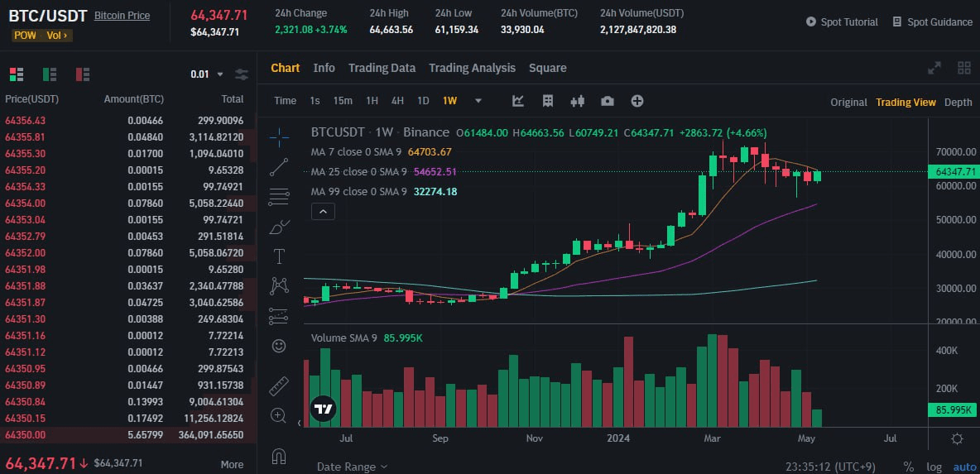The image size is (980, 474).
Task: Select the ruler measure tool
Action: point(279,385)
